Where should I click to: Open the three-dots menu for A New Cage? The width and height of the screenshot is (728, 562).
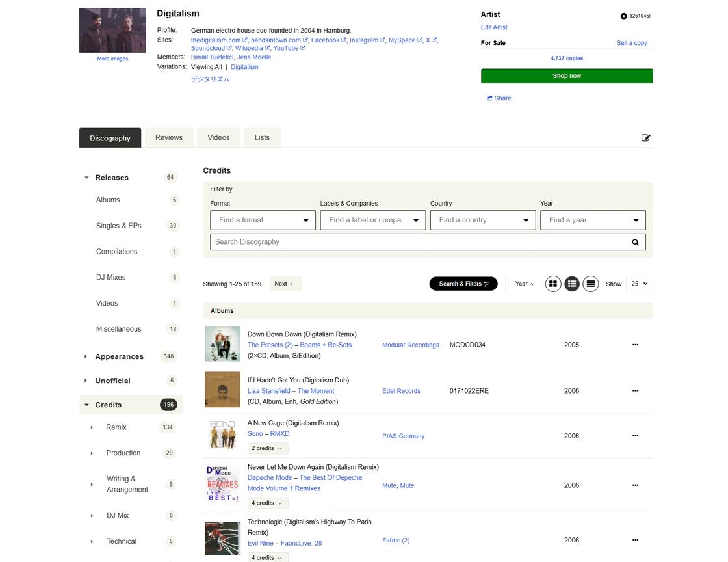[x=635, y=436]
